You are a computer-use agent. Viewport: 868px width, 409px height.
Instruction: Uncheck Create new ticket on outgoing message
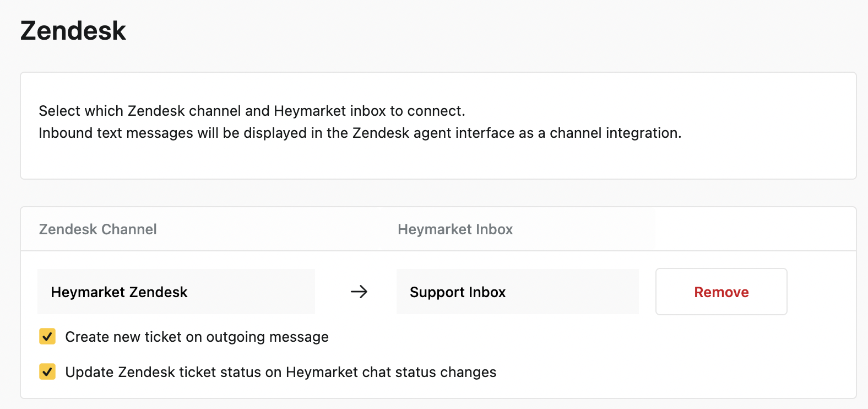47,336
